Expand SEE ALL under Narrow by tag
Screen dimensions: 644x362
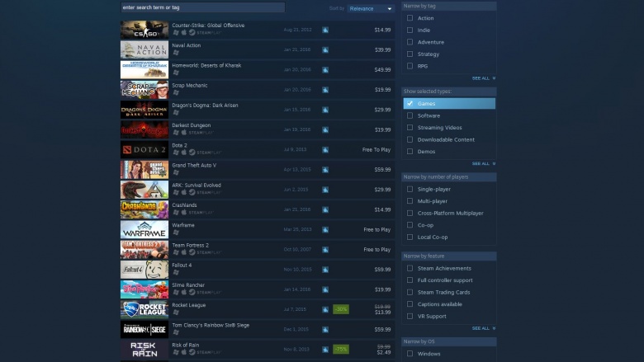click(x=483, y=78)
